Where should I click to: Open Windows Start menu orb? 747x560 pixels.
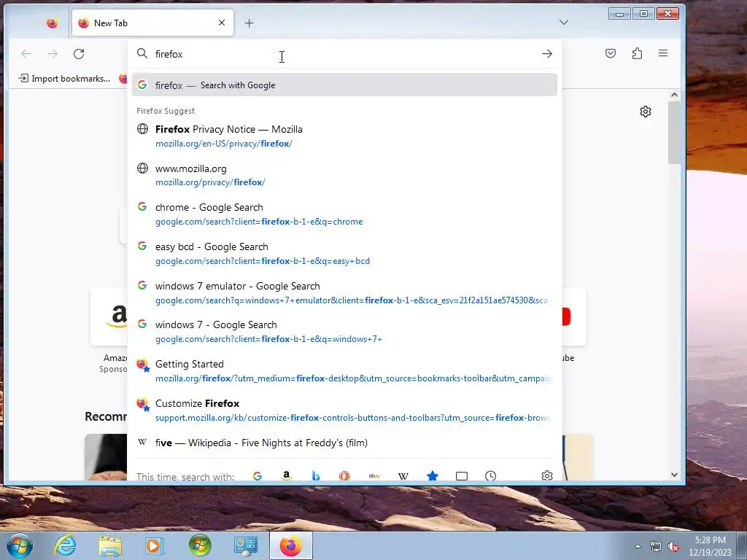click(20, 545)
